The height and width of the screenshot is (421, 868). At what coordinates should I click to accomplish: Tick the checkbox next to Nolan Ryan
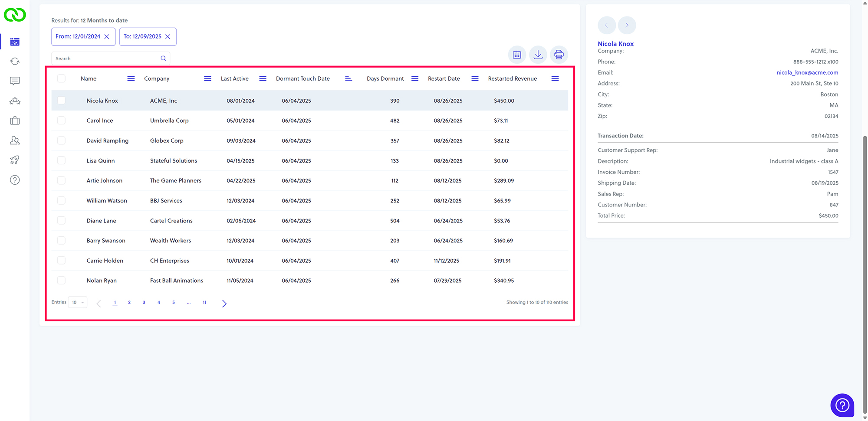click(x=61, y=281)
